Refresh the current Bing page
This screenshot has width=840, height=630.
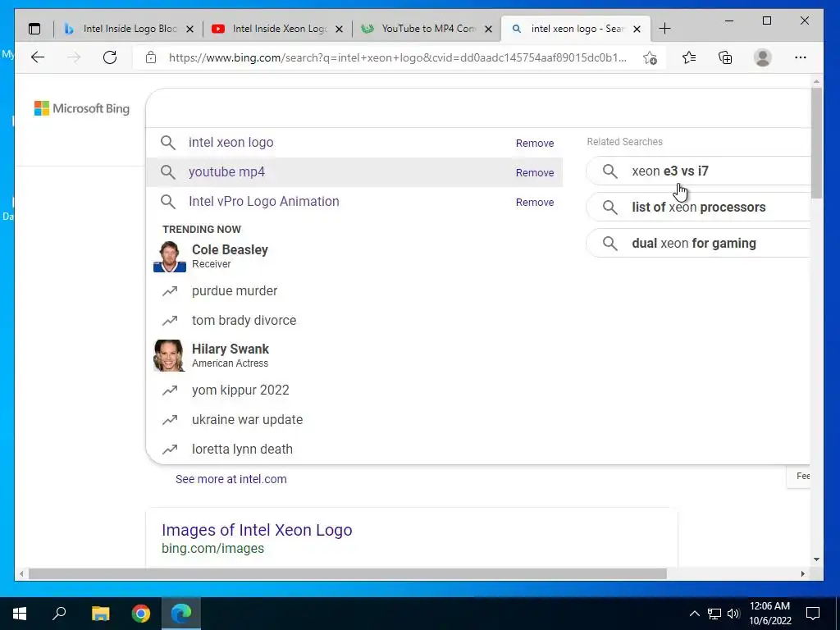click(x=110, y=57)
